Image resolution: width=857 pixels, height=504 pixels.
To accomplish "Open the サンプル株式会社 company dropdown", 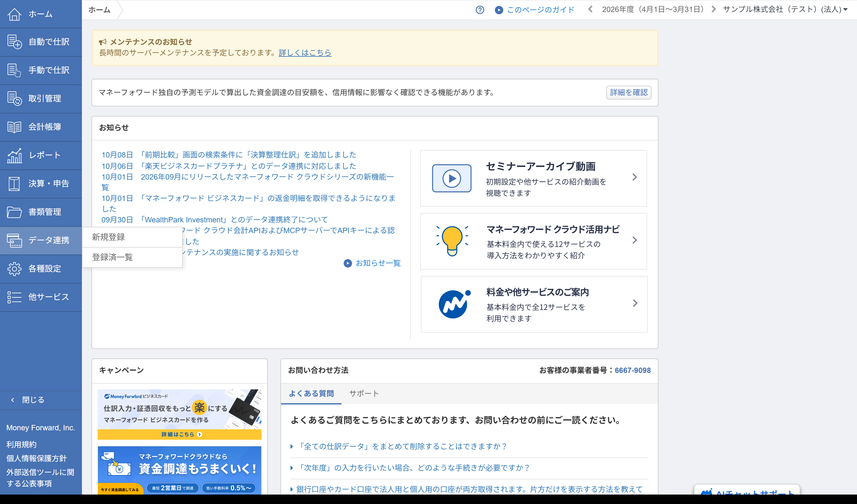I will click(x=785, y=9).
